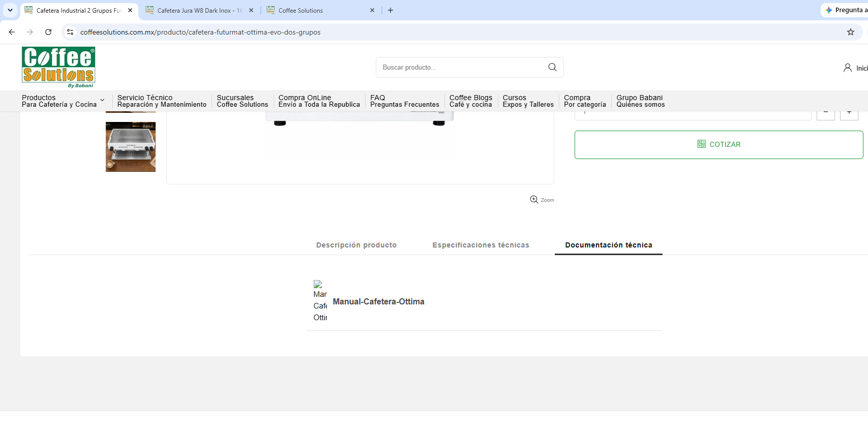Viewport: 868px width, 434px height.
Task: Select the coffee machine top-view thumbnail
Action: pyautogui.click(x=131, y=147)
